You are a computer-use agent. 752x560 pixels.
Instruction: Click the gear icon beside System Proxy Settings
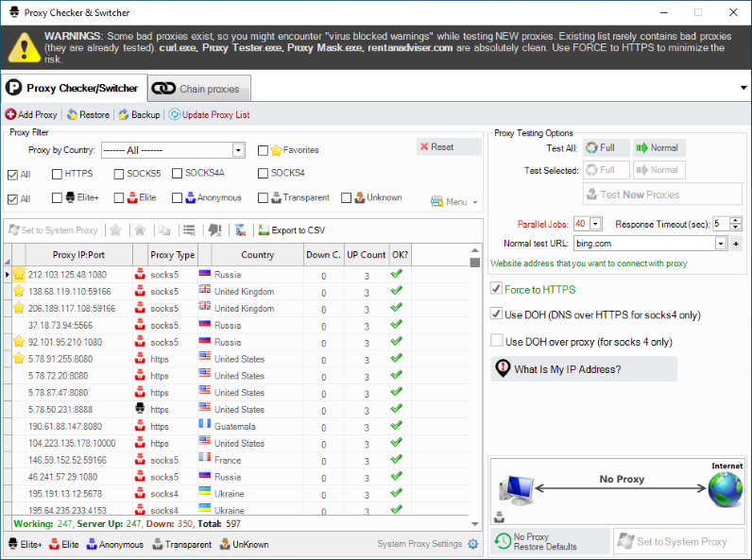click(x=473, y=544)
